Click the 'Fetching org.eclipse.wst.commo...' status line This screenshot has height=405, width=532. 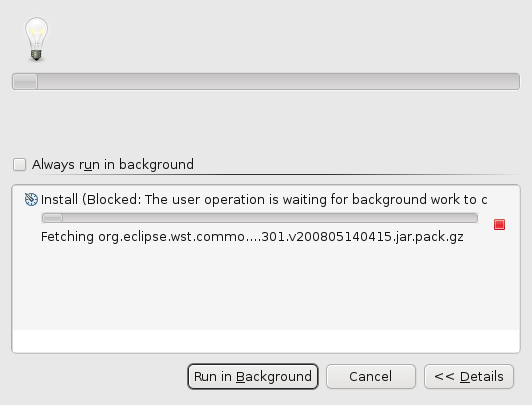[252, 236]
